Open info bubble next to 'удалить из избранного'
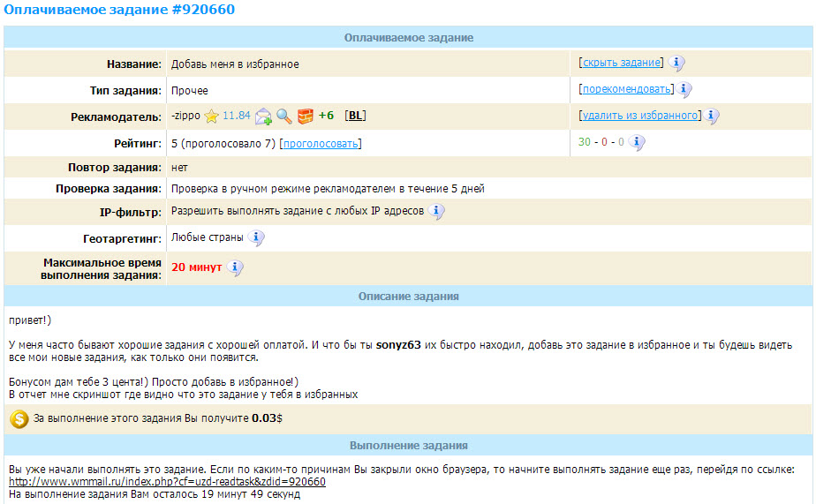816x504 pixels. coord(712,116)
